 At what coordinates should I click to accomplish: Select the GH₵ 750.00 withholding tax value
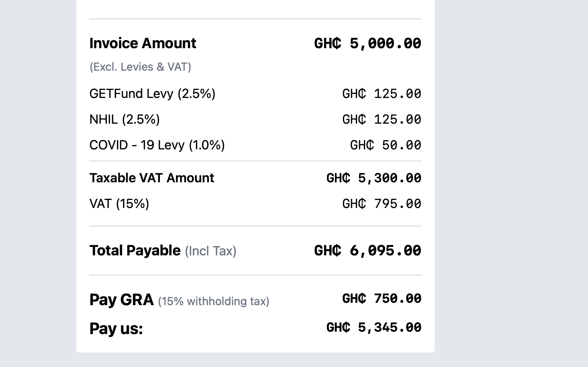pos(382,299)
